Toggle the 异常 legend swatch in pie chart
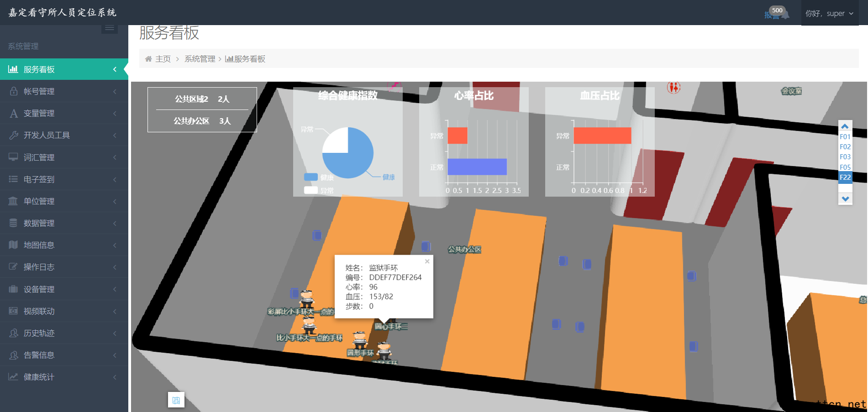Image resolution: width=868 pixels, height=412 pixels. [x=311, y=190]
